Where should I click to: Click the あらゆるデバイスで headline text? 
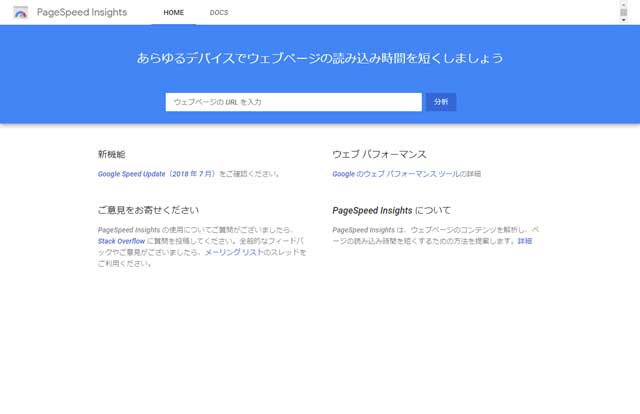320,58
